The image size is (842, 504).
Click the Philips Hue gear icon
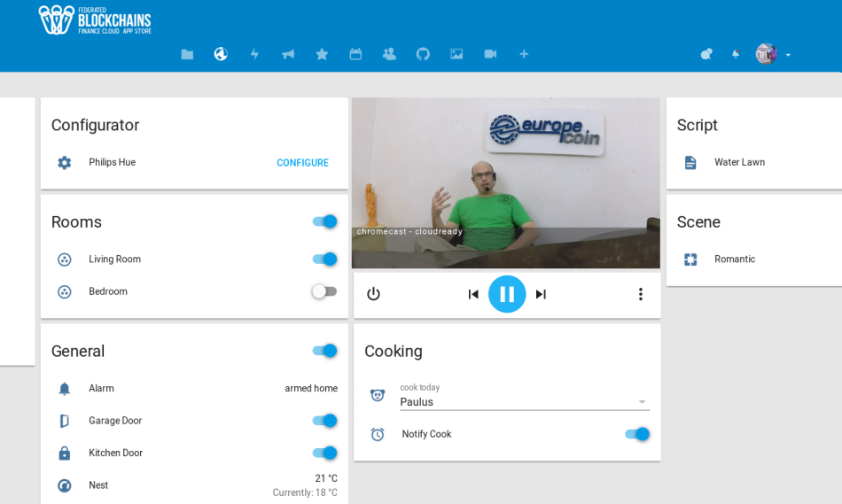[65, 163]
